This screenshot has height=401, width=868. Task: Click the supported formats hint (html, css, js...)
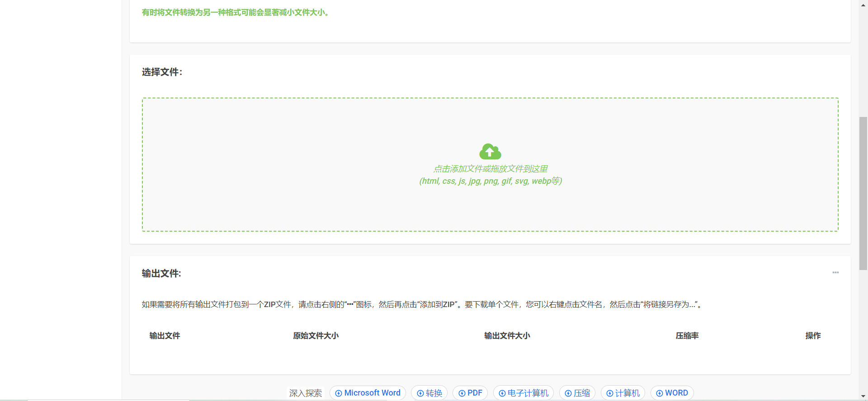490,181
